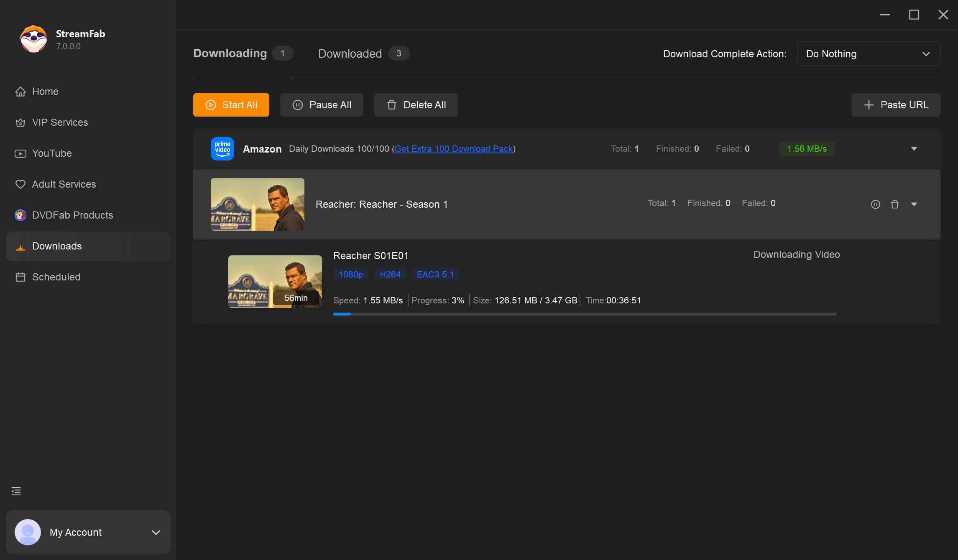
Task: Open Adult Services from the sidebar
Action: coord(64,184)
